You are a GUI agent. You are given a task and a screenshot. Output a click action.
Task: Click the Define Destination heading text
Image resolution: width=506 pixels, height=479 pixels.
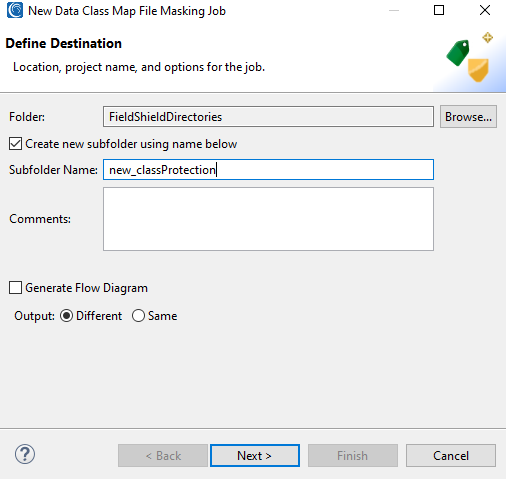[64, 44]
